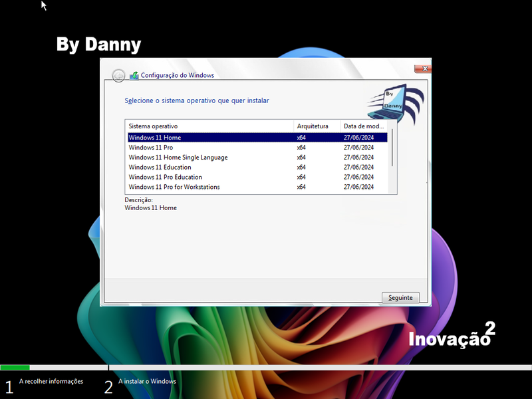Click the heading 'Selecione o sistema operativo'

point(197,100)
